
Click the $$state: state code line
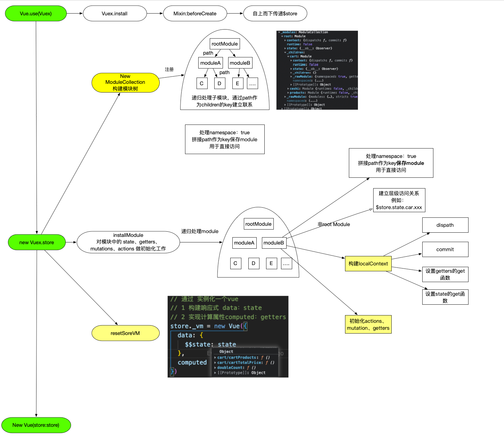210,344
